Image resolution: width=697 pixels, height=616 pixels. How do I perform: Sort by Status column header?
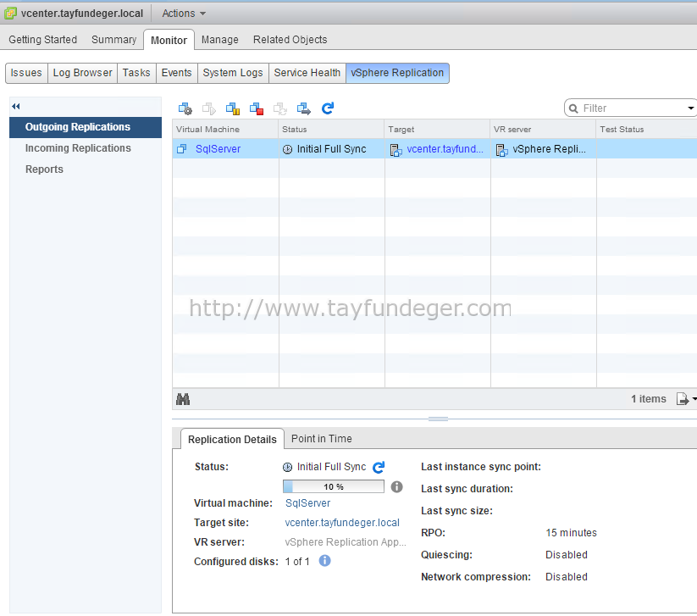(x=331, y=129)
